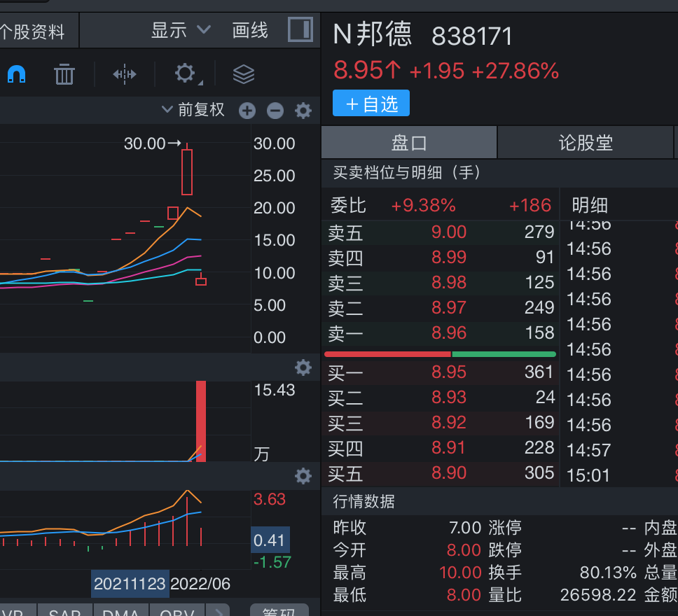Open MACD indicator panel gear settings
The height and width of the screenshot is (616, 678).
pyautogui.click(x=303, y=477)
